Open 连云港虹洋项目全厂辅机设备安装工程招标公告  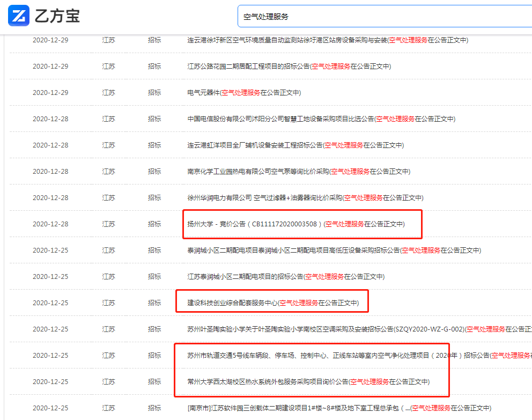[295, 145]
